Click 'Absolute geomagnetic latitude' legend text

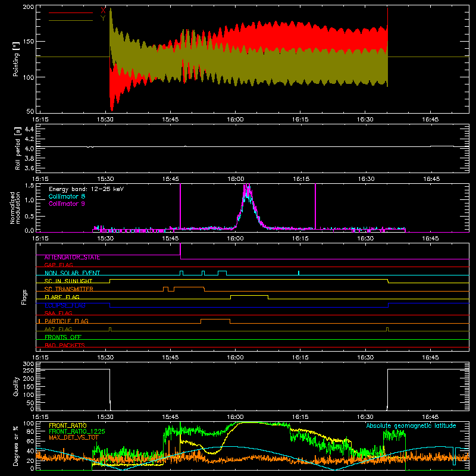coord(411,425)
